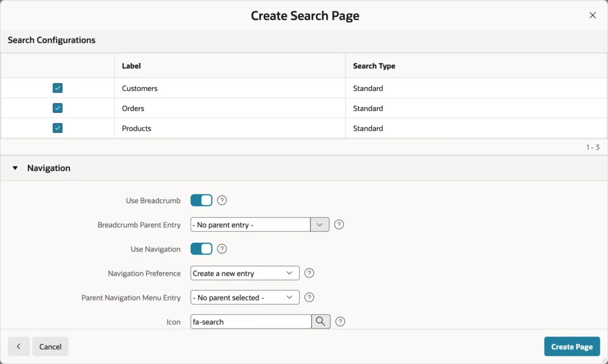Click Standard in the Orders row
Image resolution: width=608 pixels, height=364 pixels.
(368, 109)
